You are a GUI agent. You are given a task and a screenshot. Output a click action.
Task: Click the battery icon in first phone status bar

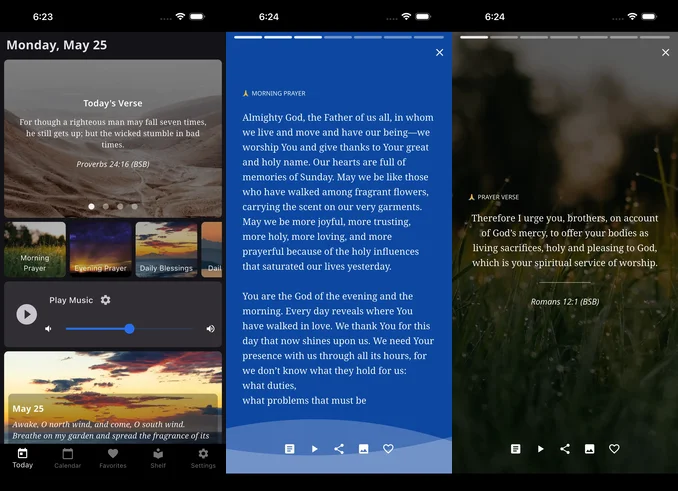pos(197,16)
